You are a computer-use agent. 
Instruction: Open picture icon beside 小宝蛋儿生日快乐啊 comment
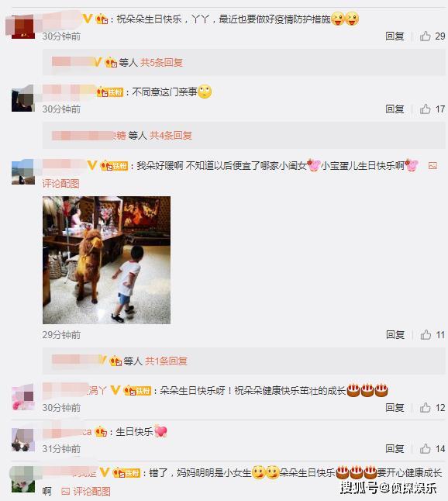click(432, 165)
